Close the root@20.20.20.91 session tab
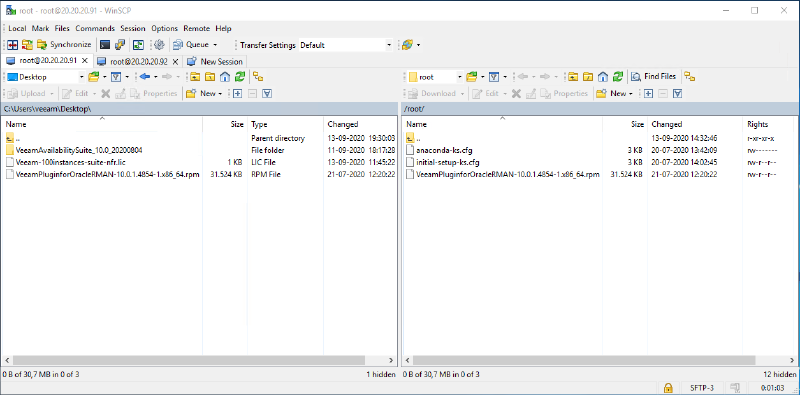Screen dimensions: 800x395 (x=85, y=61)
